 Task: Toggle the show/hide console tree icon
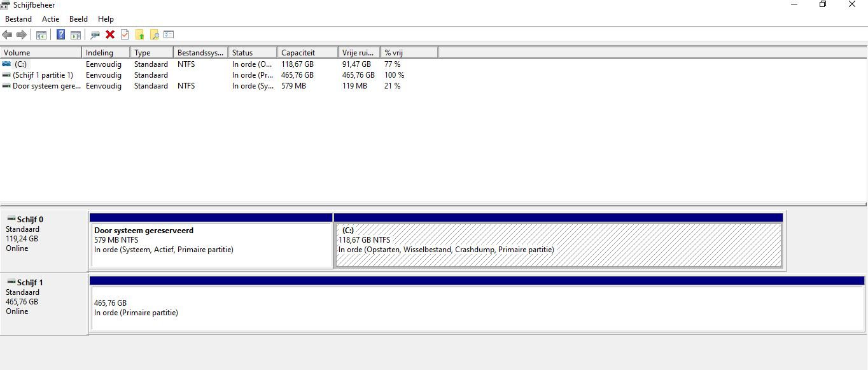(41, 34)
